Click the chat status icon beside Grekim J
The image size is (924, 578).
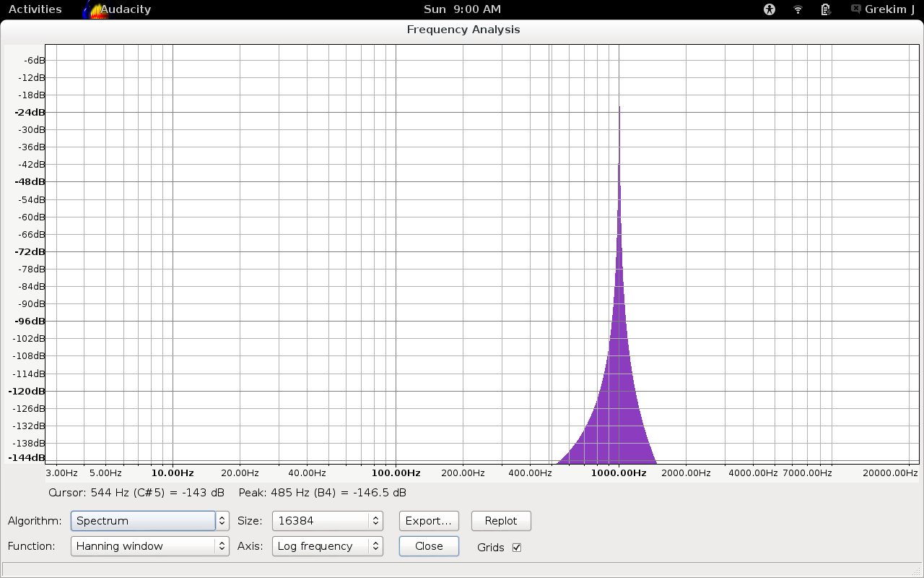855,9
